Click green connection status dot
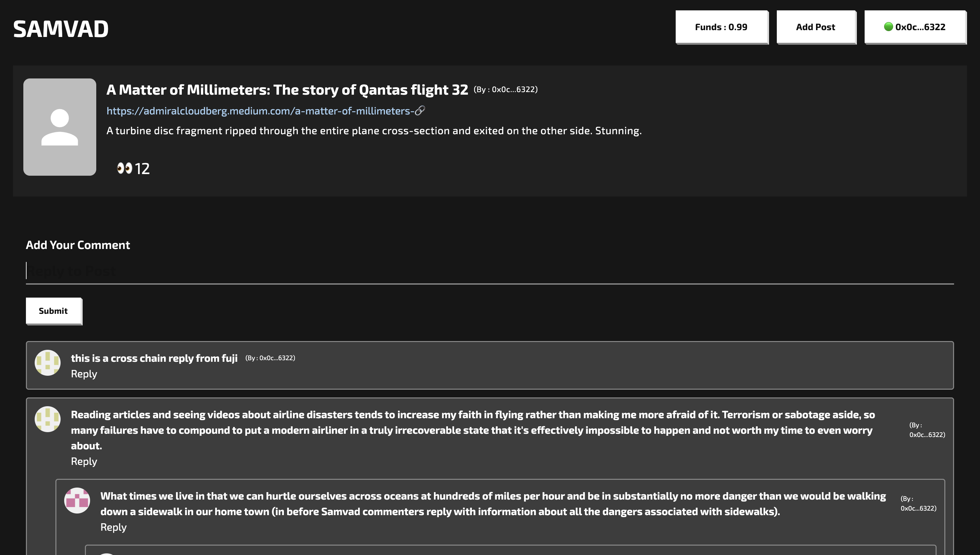 coord(888,27)
